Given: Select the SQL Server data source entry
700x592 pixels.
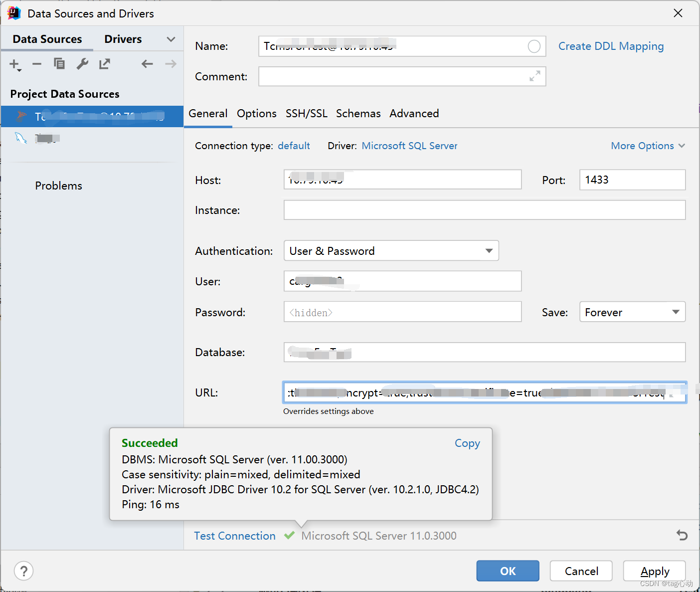Looking at the screenshot, I should 92,117.
